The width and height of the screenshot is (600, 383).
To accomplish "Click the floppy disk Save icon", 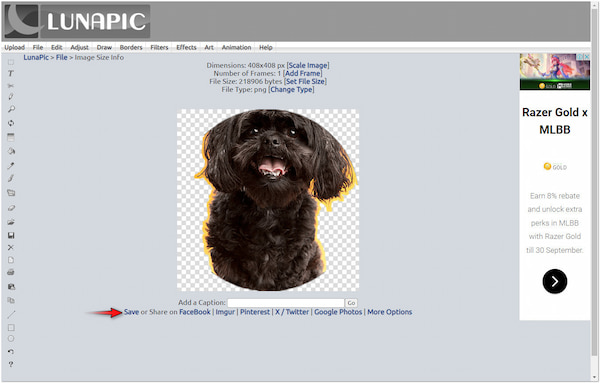I will (11, 235).
